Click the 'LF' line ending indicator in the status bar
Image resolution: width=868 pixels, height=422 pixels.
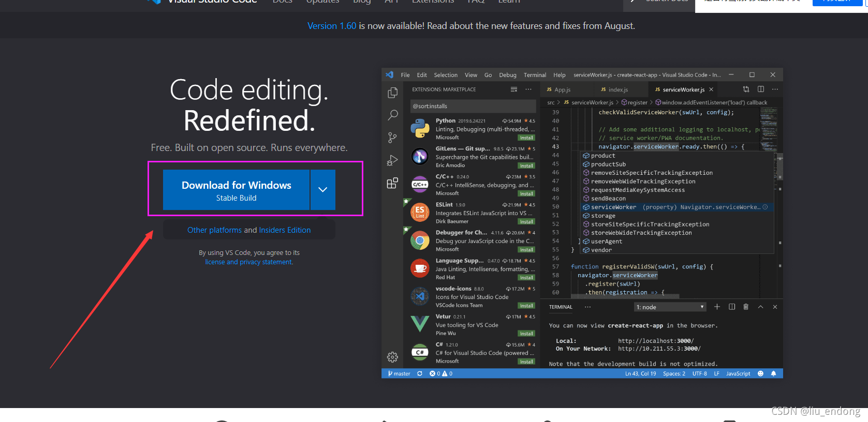(x=716, y=373)
